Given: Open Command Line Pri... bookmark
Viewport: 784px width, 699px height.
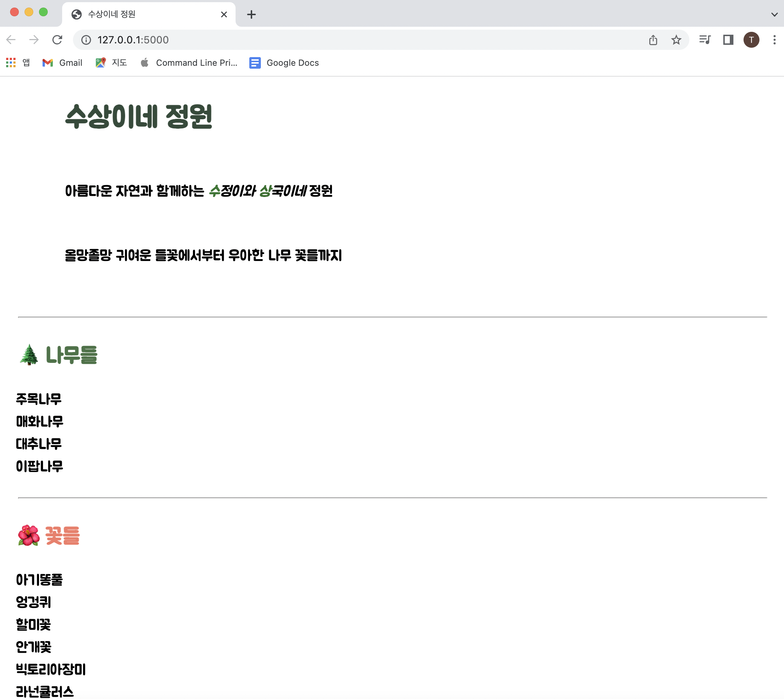Looking at the screenshot, I should pyautogui.click(x=189, y=63).
